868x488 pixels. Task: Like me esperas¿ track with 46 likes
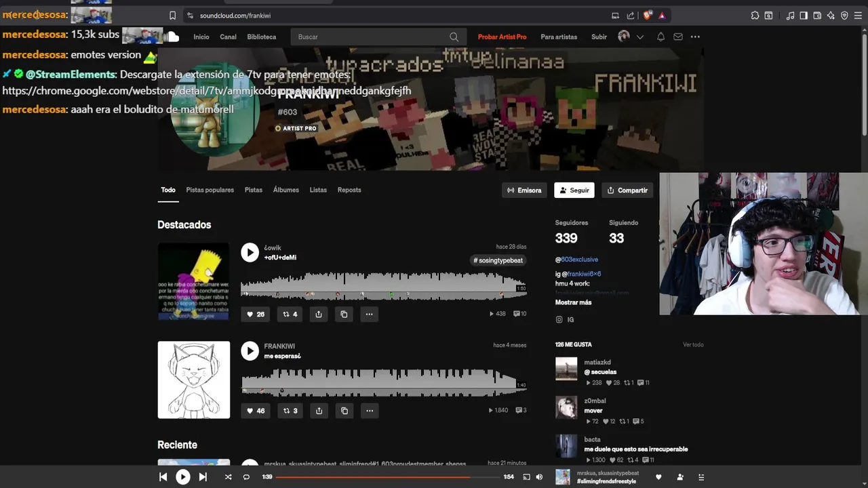click(x=255, y=411)
